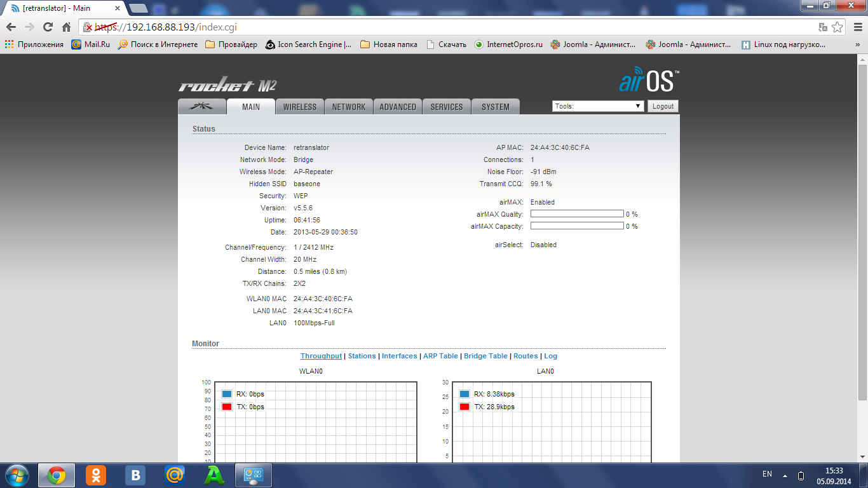Image resolution: width=868 pixels, height=488 pixels.
Task: Open the Icon Search Engine bookmark
Action: click(309, 44)
